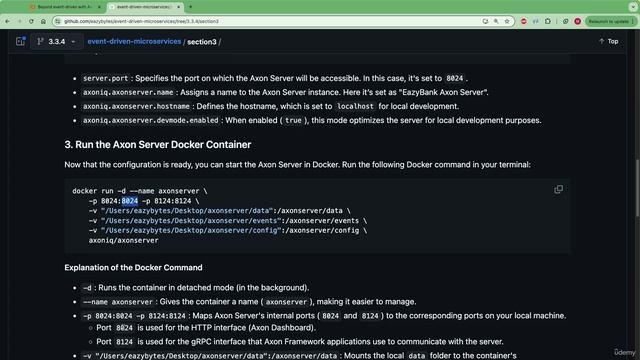
Task: Go back using browser back arrow
Action: (x=7, y=21)
